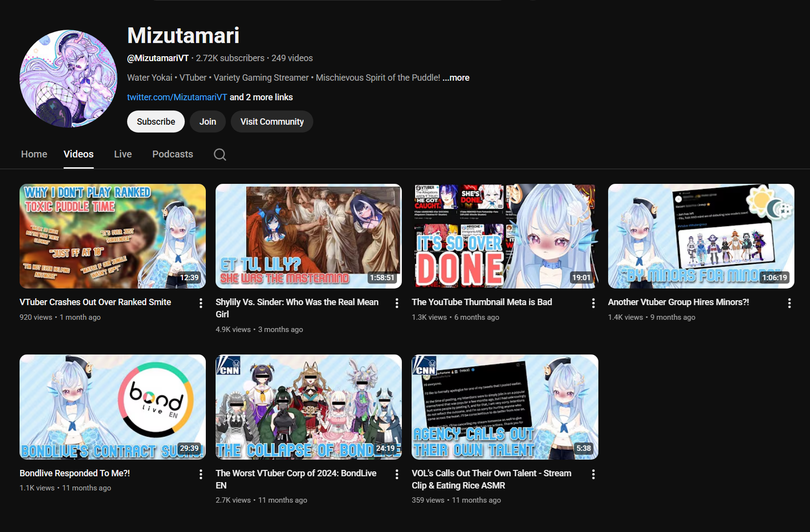The image size is (810, 532).
Task: Play the 'Et Tu, Lily?' thumbnail video
Action: [x=308, y=236]
